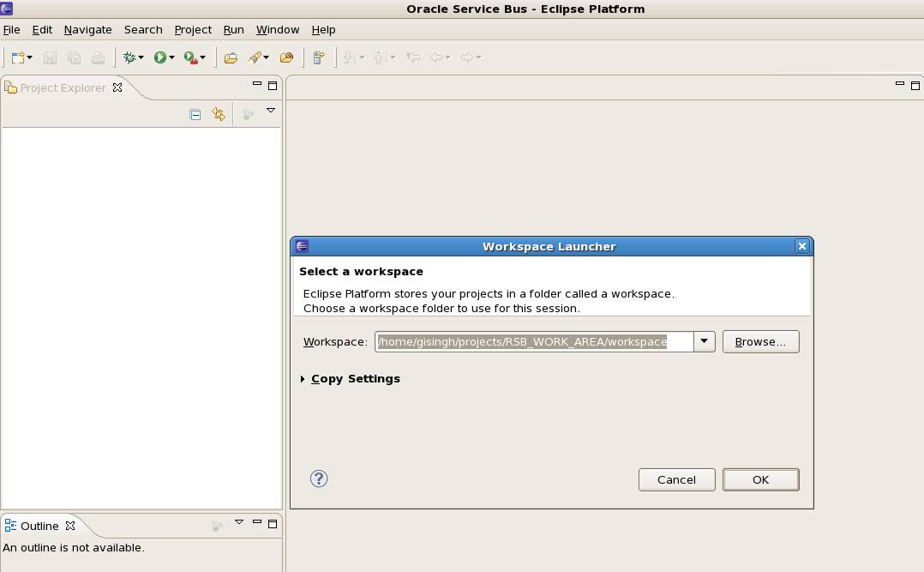Open the Help menu
This screenshot has height=572, width=924.
[x=323, y=29]
